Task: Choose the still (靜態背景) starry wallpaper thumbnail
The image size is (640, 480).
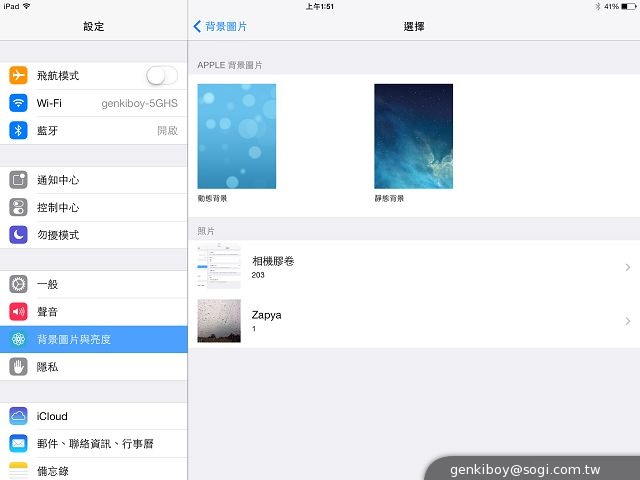Action: click(x=413, y=136)
